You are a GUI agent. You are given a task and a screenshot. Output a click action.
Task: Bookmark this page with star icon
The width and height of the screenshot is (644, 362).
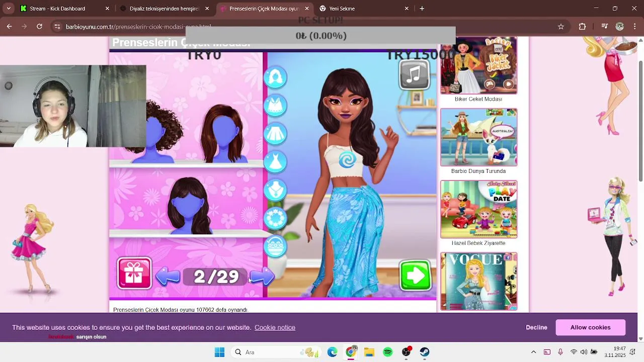[x=561, y=27]
